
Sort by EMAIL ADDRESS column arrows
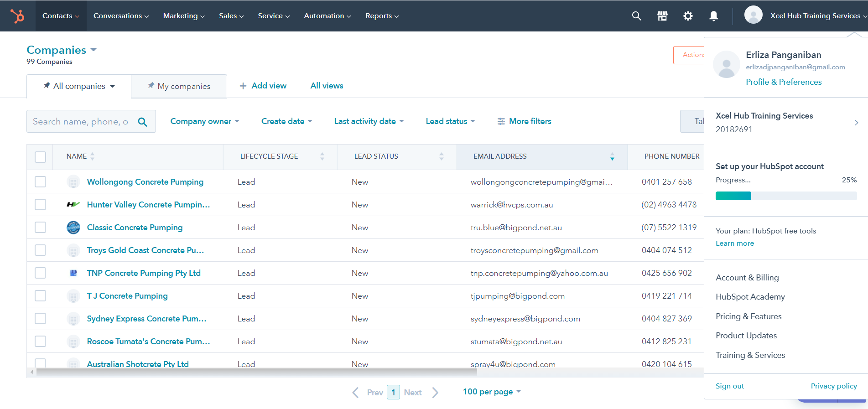coord(612,156)
